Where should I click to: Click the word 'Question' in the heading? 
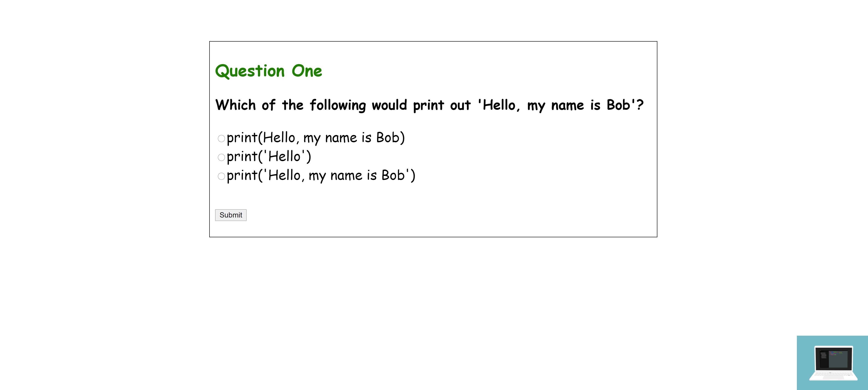[250, 71]
